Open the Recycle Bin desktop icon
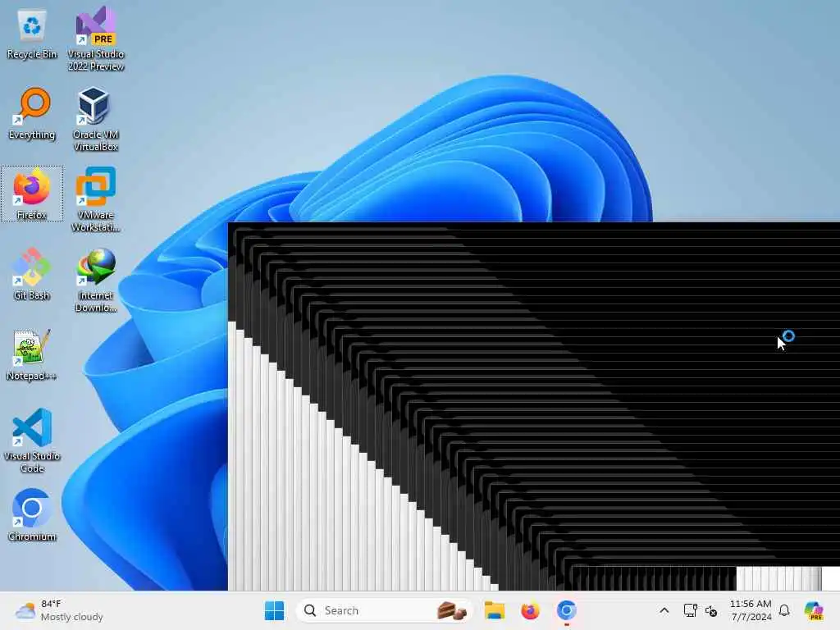Viewport: 840px width, 630px height. 32,33
